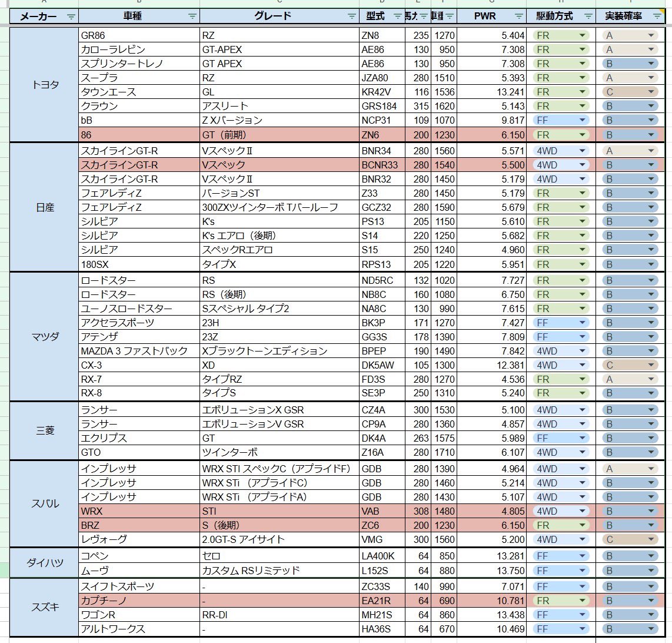This screenshot has height=643, width=672.
Task: Click the RX-8 model cell
Action: [139, 393]
